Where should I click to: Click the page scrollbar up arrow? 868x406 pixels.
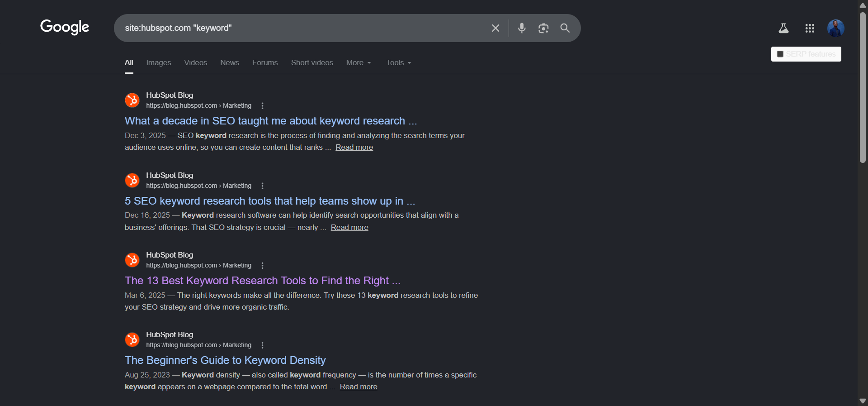863,5
